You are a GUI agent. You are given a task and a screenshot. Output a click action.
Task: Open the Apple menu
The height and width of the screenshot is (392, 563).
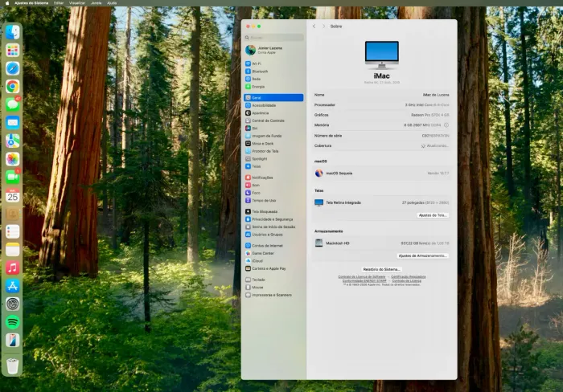6,3
